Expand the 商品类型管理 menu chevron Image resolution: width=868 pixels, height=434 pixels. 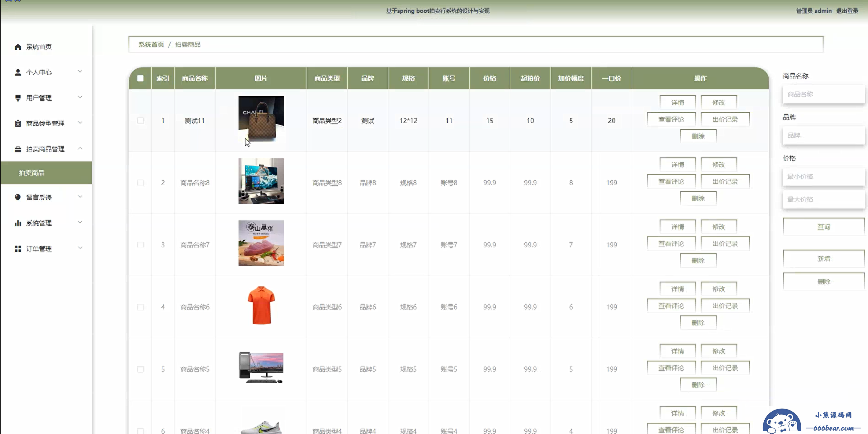pos(80,123)
